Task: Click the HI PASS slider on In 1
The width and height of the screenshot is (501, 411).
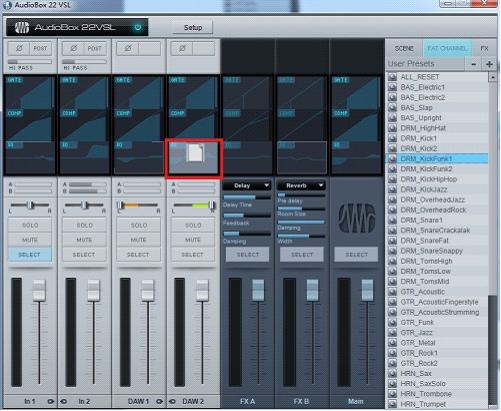Action: coord(30,62)
